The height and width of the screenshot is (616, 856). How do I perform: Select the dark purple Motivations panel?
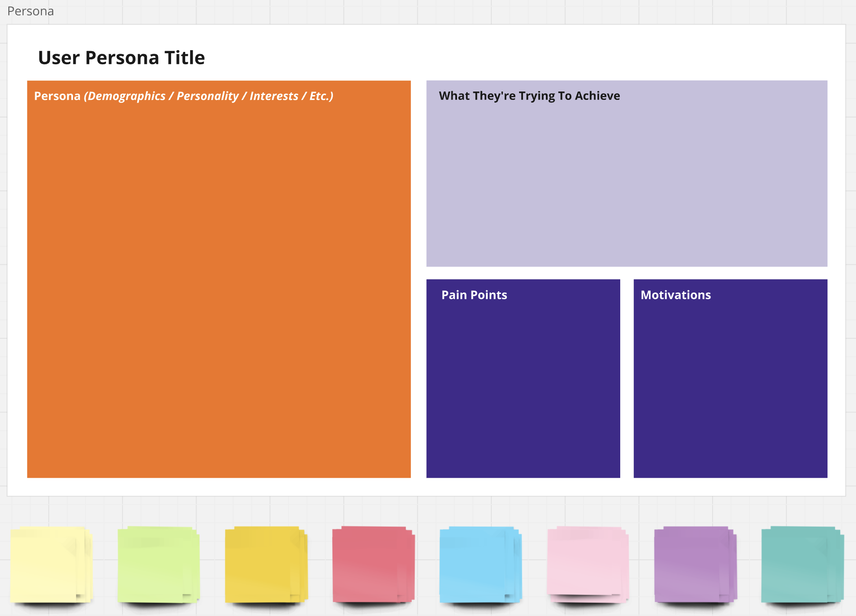point(730,378)
